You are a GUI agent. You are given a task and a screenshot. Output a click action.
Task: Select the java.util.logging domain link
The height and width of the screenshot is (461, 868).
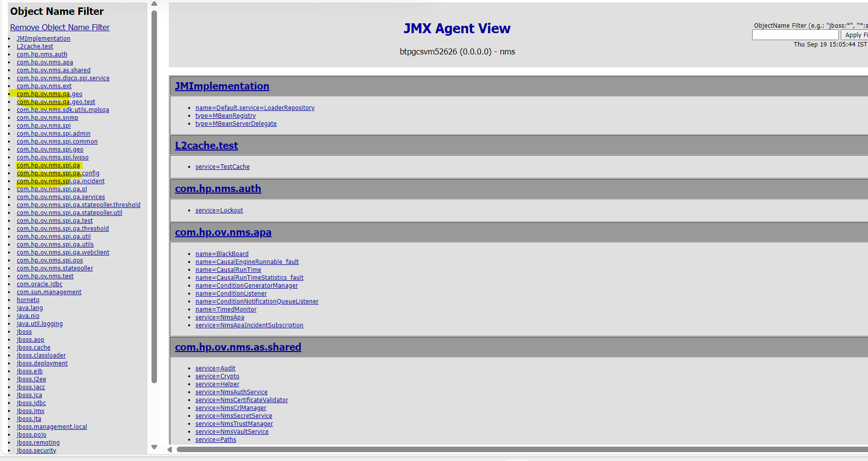(x=40, y=324)
